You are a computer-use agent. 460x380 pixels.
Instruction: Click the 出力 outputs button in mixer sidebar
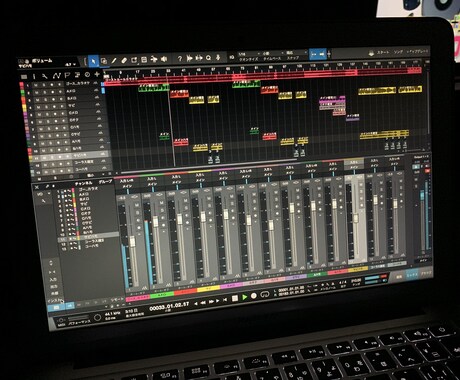tap(54, 287)
